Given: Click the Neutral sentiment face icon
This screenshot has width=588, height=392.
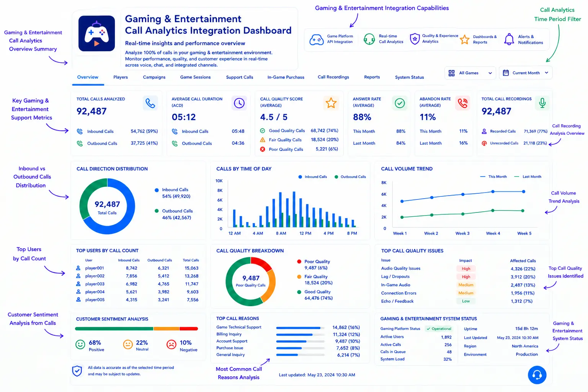Looking at the screenshot, I should coord(128,345).
